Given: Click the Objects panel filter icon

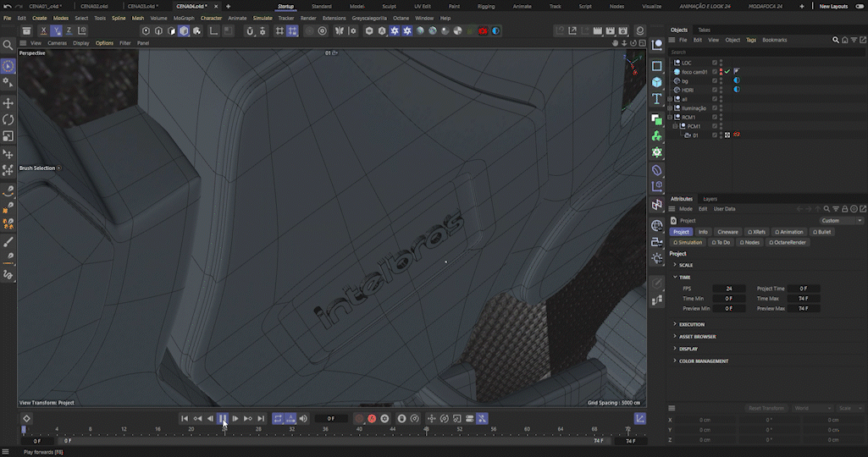Looking at the screenshot, I should coord(854,40).
